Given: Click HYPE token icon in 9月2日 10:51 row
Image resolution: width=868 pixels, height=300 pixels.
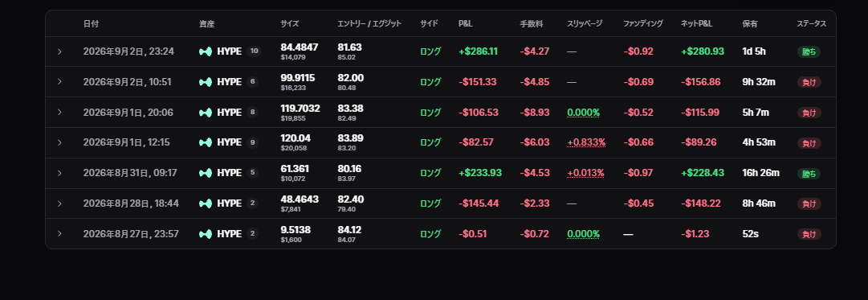Looking at the screenshot, I should (206, 82).
